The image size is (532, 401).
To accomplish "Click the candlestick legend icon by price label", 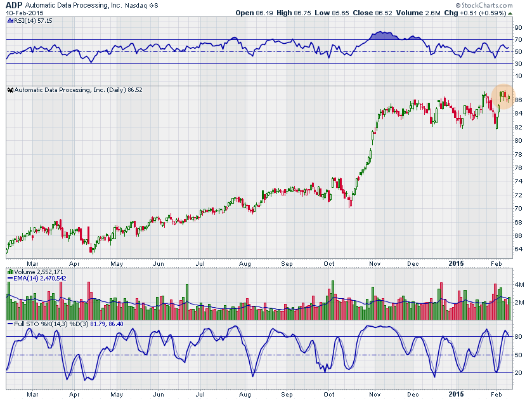I will pyautogui.click(x=10, y=90).
